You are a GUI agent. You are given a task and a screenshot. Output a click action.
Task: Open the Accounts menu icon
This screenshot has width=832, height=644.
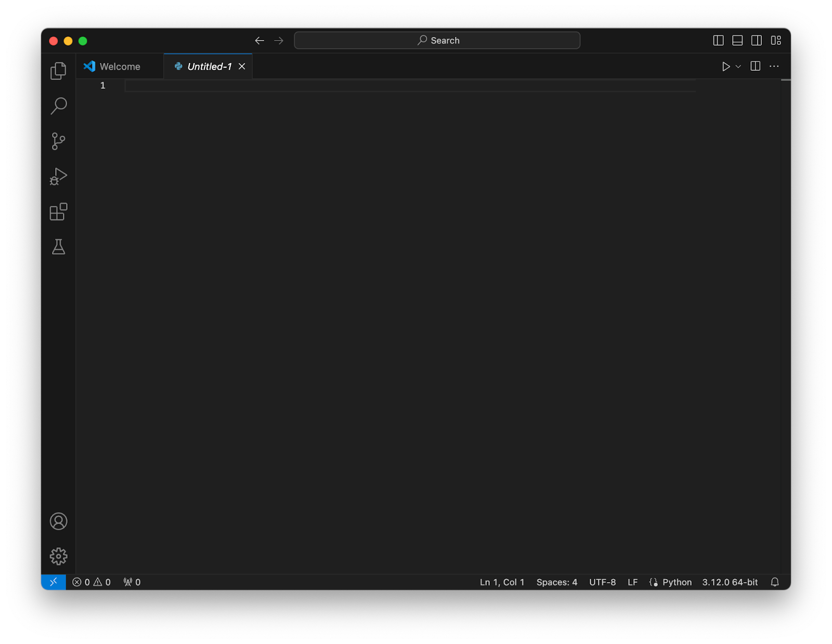58,521
